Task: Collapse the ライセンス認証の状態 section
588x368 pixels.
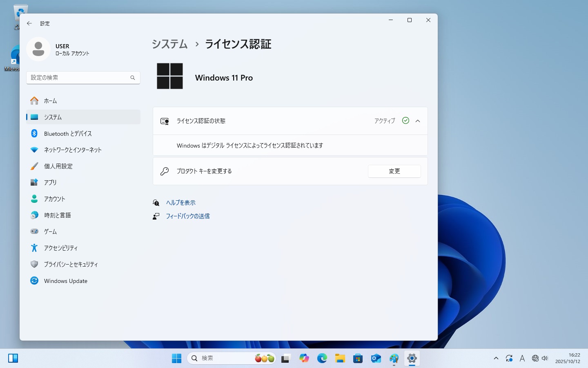Action: pyautogui.click(x=418, y=121)
